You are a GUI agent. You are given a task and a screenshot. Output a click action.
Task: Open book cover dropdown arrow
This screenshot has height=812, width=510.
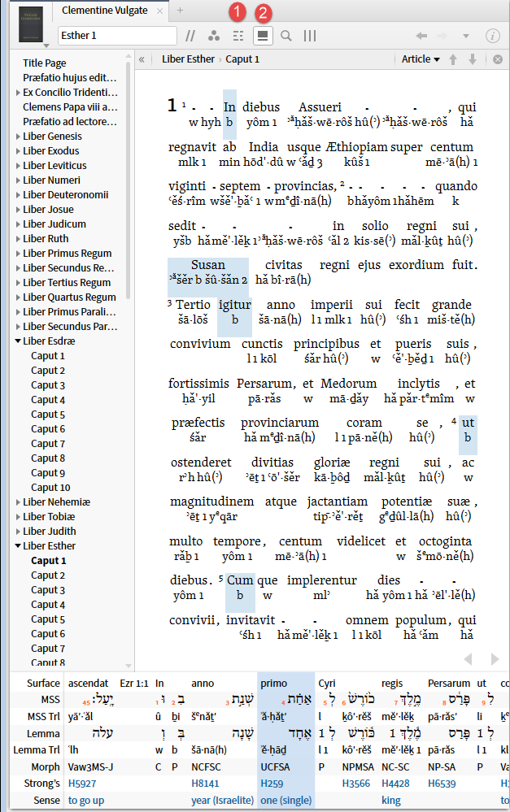tap(46, 46)
